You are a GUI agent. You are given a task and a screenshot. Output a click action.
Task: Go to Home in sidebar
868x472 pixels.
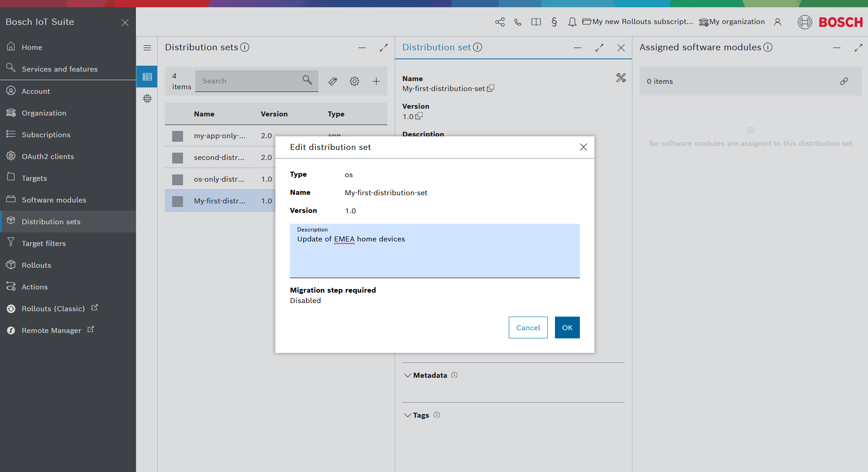(68, 47)
